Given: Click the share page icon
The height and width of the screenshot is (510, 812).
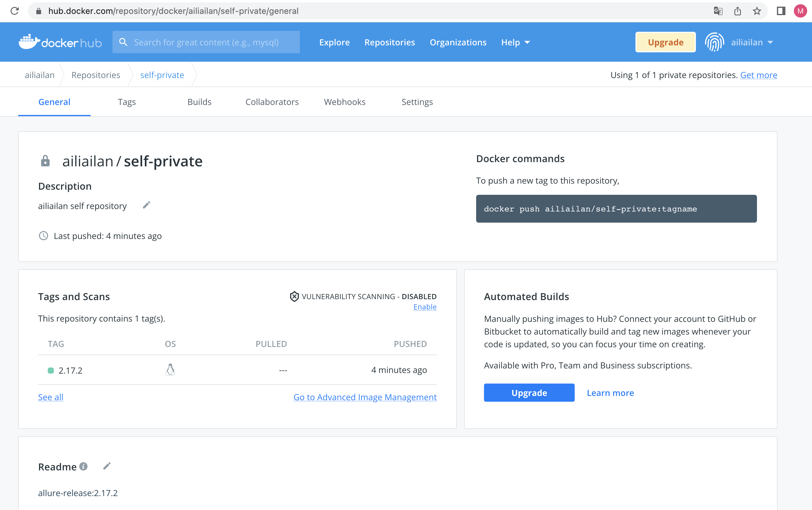Looking at the screenshot, I should [x=738, y=11].
